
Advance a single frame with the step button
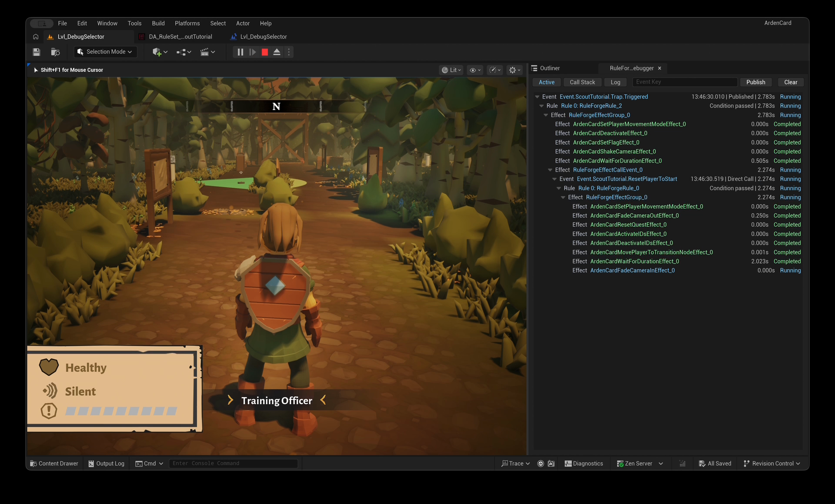(x=252, y=52)
